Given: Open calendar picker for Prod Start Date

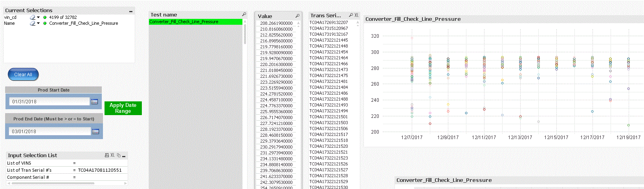Looking at the screenshot, I should tap(94, 101).
